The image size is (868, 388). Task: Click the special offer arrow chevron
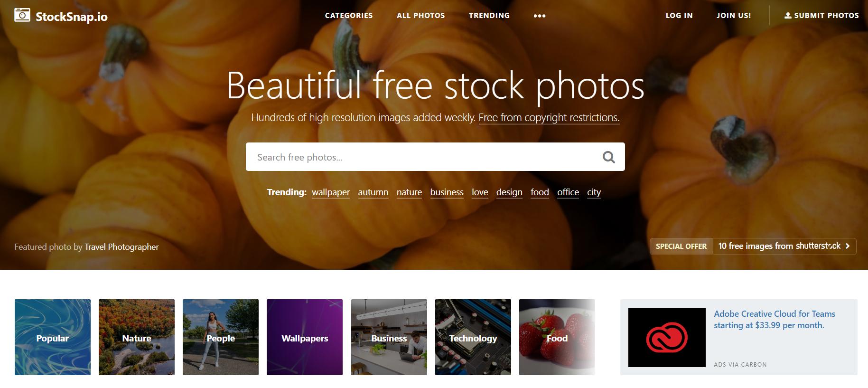pyautogui.click(x=848, y=246)
